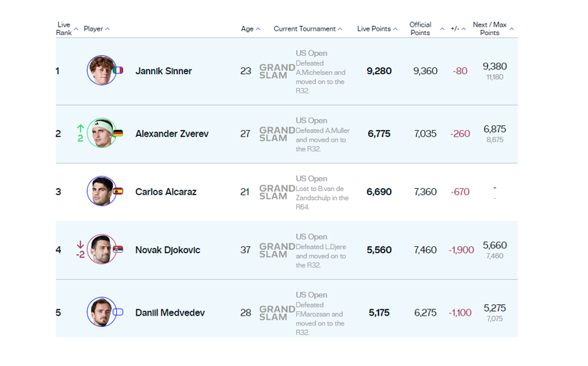Click Italian flag icon beside Sinner

pos(118,70)
